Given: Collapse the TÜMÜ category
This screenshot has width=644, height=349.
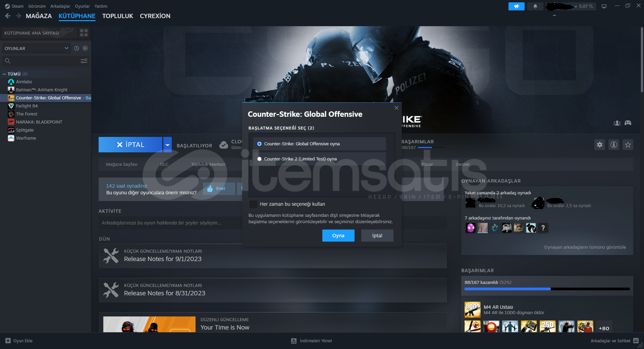Looking at the screenshot, I should point(4,74).
